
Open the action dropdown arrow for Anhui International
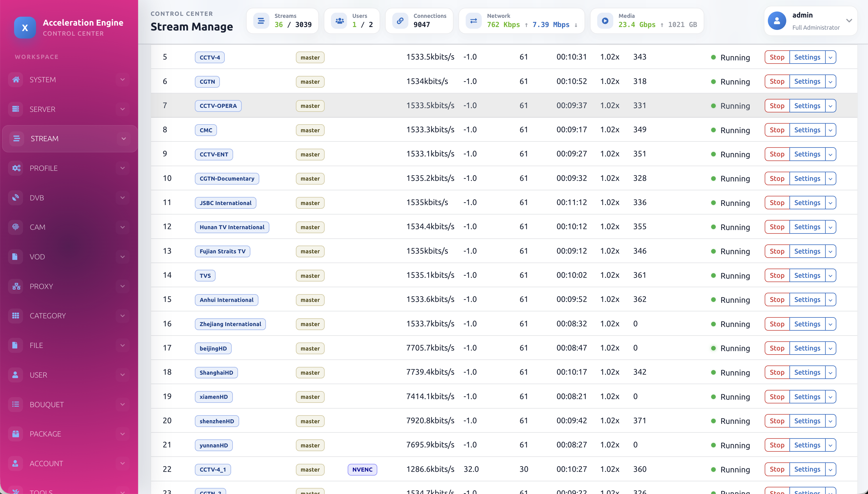(x=830, y=300)
